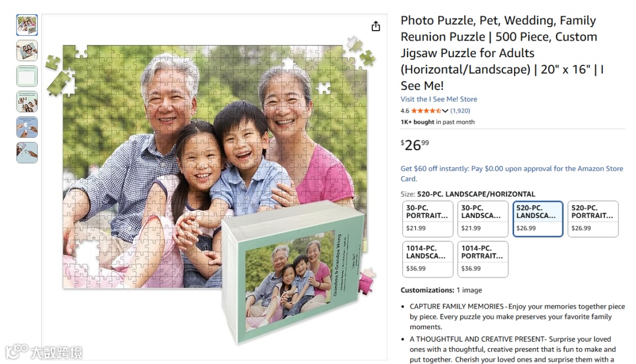
Task: Open the personalized puzzle collage thumbnail
Action: click(27, 101)
